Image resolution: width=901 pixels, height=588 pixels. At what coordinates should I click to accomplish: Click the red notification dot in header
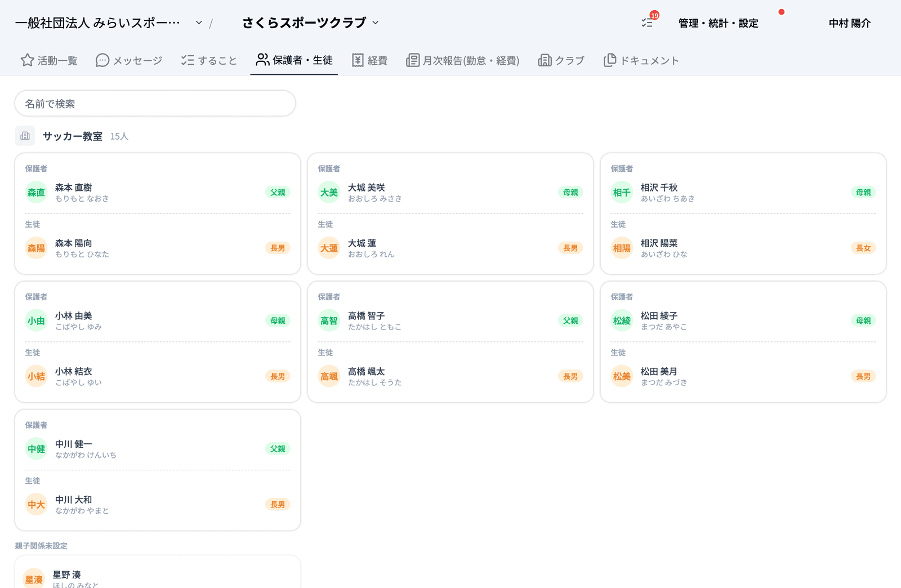coord(781,12)
